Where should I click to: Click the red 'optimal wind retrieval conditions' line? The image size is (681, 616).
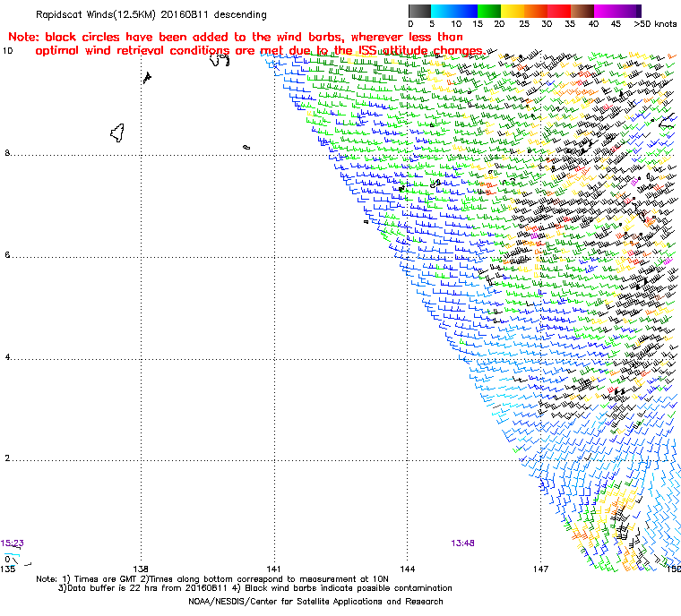point(260,51)
